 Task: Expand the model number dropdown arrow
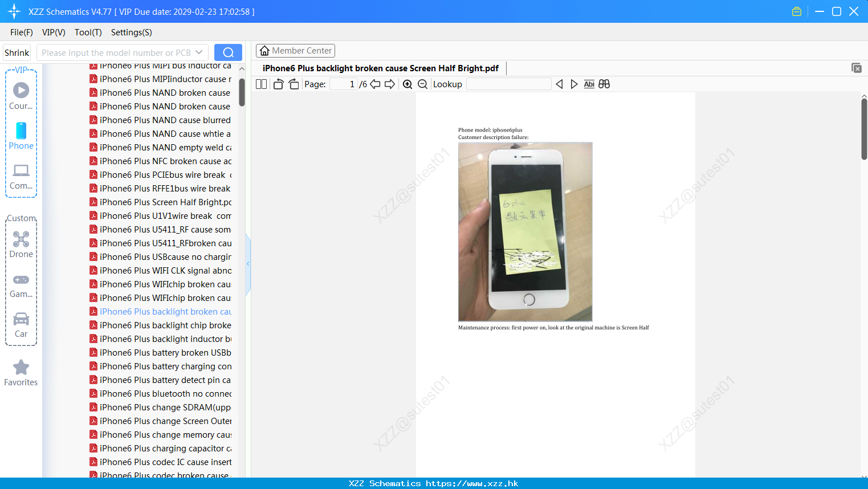click(x=199, y=52)
